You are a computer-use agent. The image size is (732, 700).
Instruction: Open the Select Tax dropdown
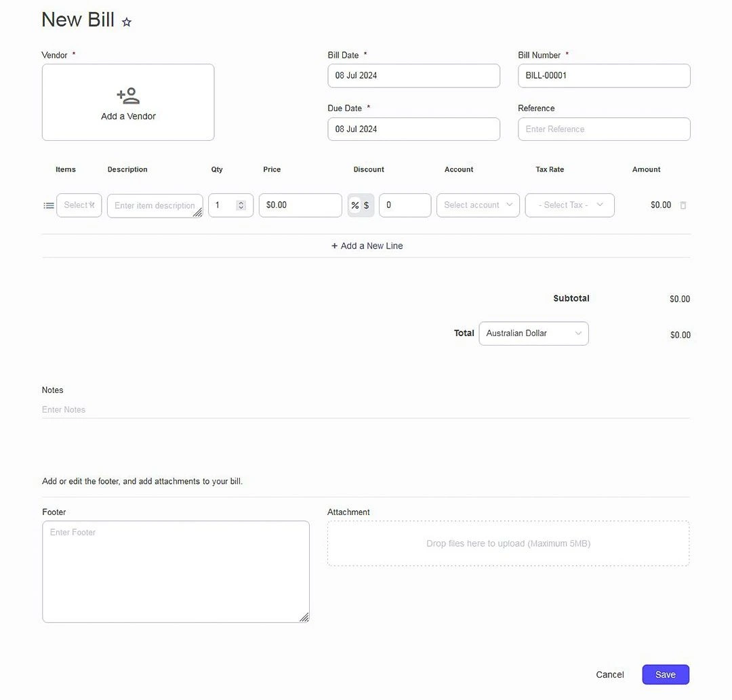tap(569, 205)
